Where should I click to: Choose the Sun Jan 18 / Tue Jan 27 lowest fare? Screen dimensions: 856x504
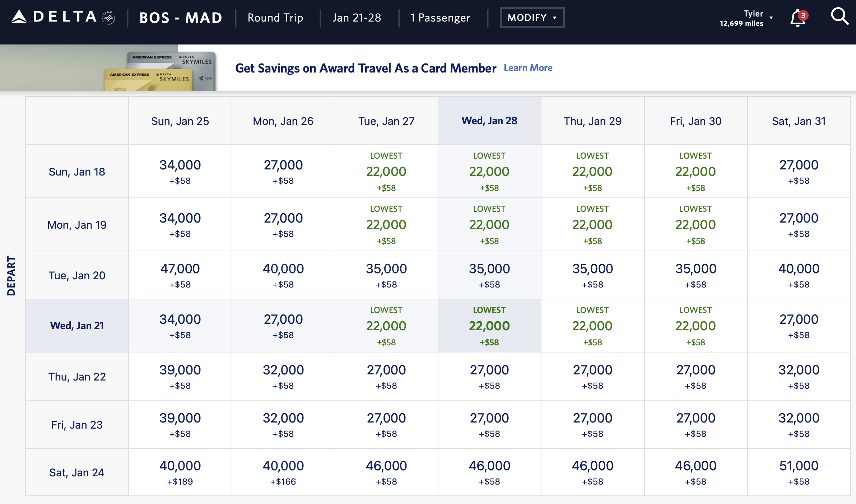[x=386, y=172]
